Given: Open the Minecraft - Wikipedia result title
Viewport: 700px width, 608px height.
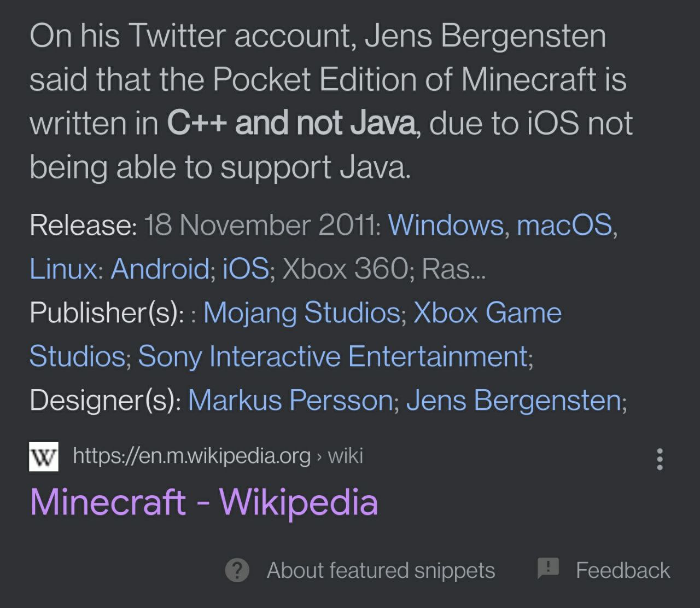Looking at the screenshot, I should pyautogui.click(x=204, y=502).
